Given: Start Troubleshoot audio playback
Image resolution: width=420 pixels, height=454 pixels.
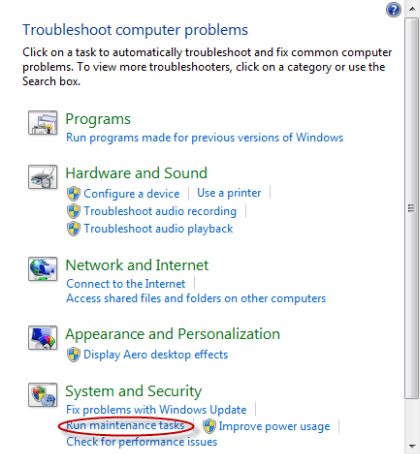Looking at the screenshot, I should click(x=158, y=229).
